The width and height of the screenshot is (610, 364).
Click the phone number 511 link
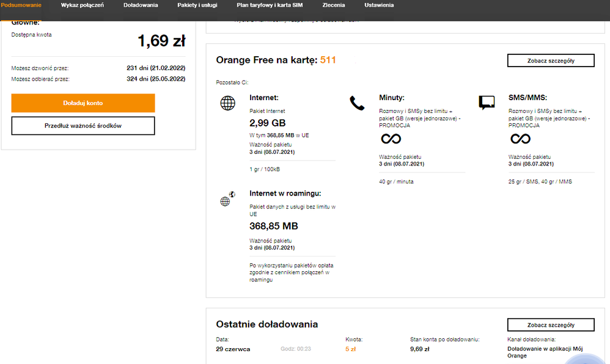[x=328, y=60]
